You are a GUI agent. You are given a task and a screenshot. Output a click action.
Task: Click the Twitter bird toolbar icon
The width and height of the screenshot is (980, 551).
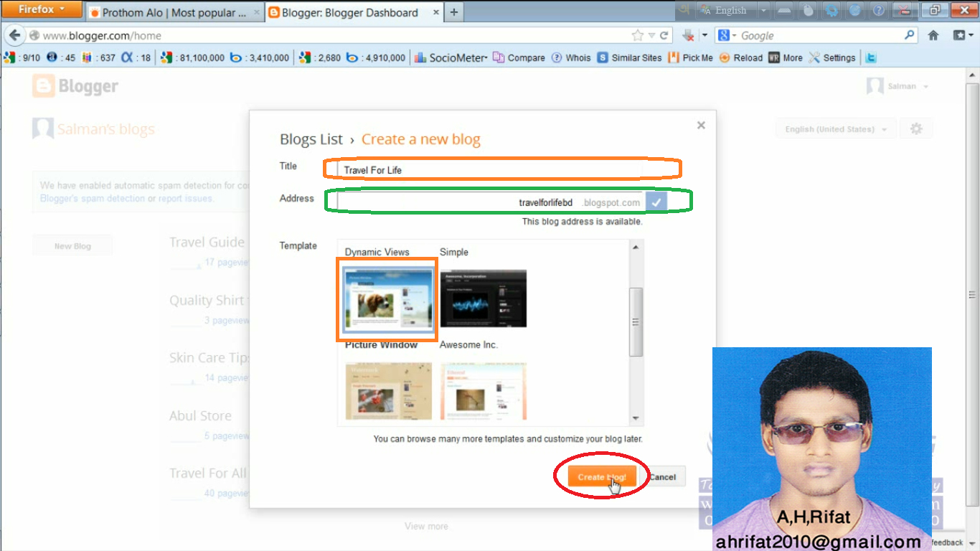pyautogui.click(x=870, y=57)
